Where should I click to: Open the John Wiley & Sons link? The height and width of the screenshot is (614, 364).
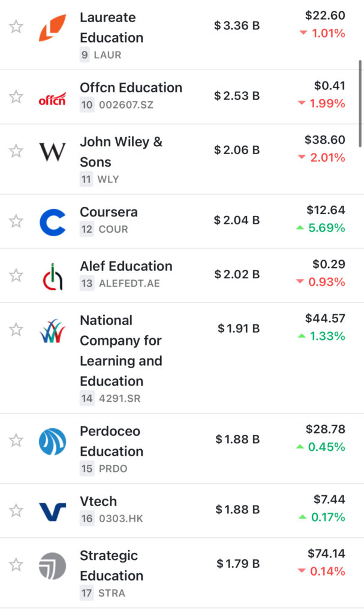coord(121,152)
